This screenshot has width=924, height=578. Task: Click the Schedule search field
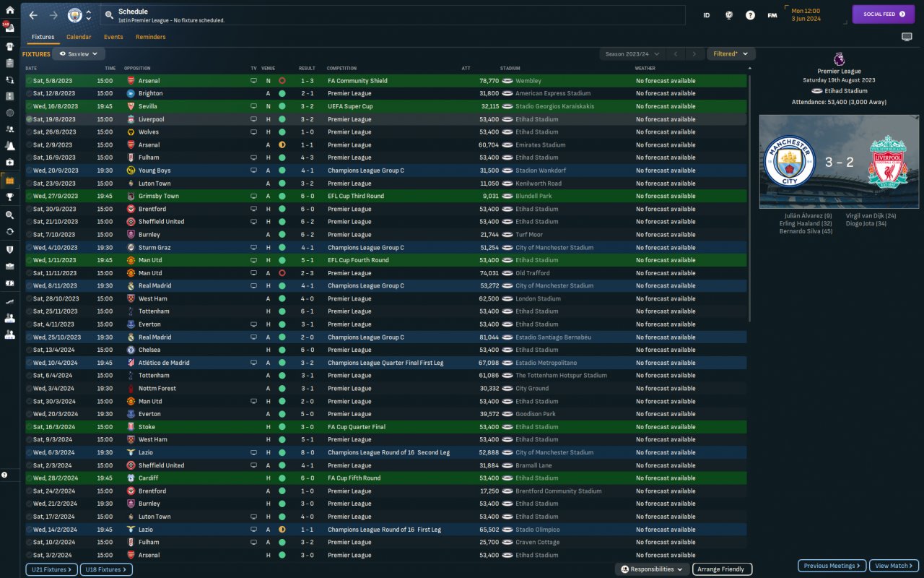tap(393, 15)
